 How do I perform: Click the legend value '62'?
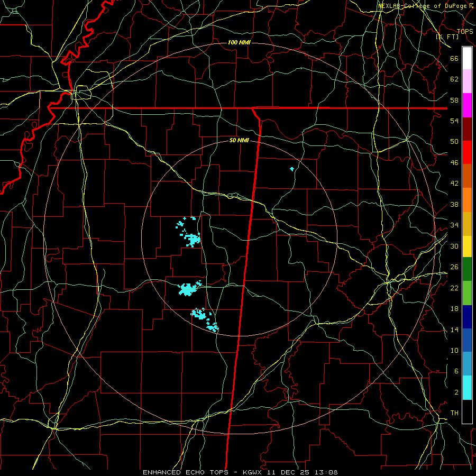(x=454, y=79)
